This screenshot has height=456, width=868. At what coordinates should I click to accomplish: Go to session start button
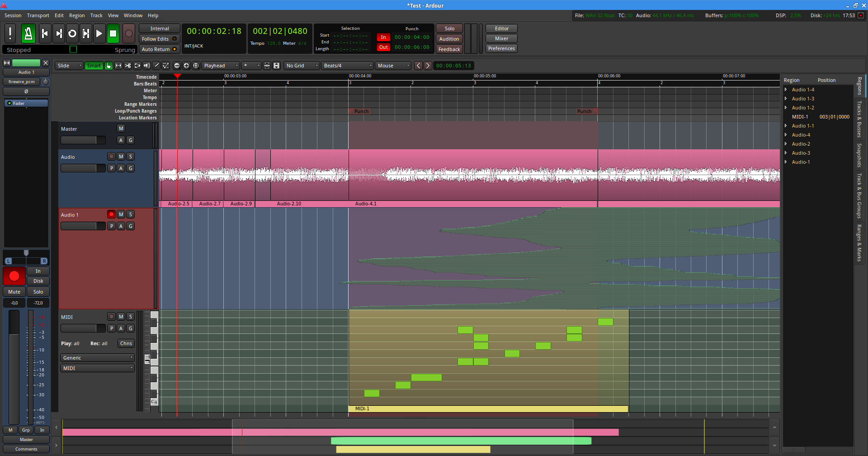(45, 33)
